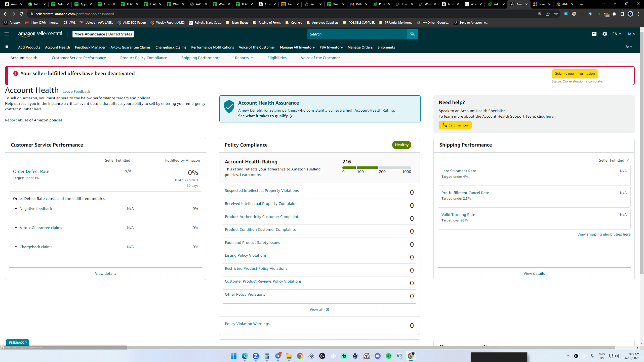Open Policy Violation Warnings link

247,324
